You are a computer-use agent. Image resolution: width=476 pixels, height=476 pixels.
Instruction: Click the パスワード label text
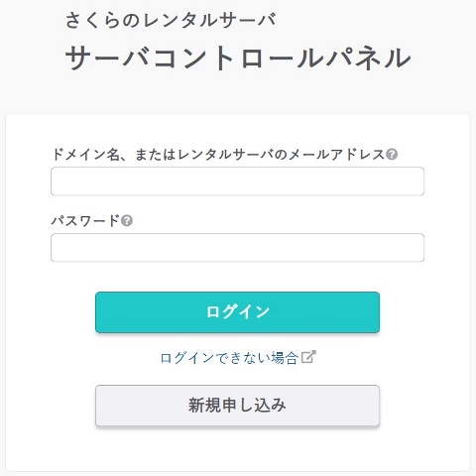pyautogui.click(x=85, y=220)
